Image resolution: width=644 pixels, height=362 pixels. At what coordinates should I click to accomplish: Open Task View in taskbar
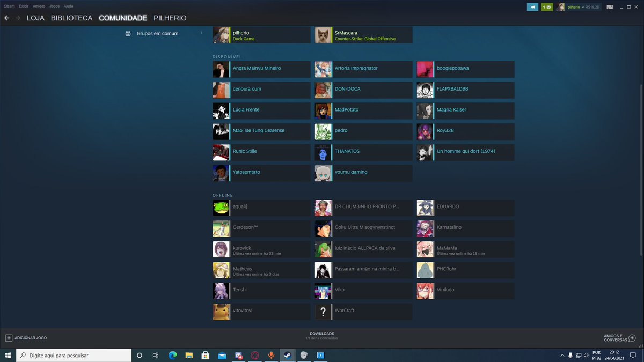coord(156,355)
